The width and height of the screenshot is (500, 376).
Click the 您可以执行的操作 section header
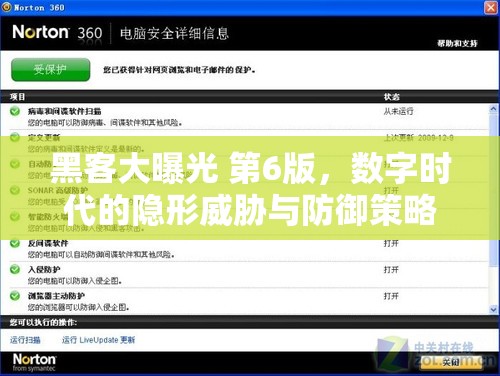[43, 323]
